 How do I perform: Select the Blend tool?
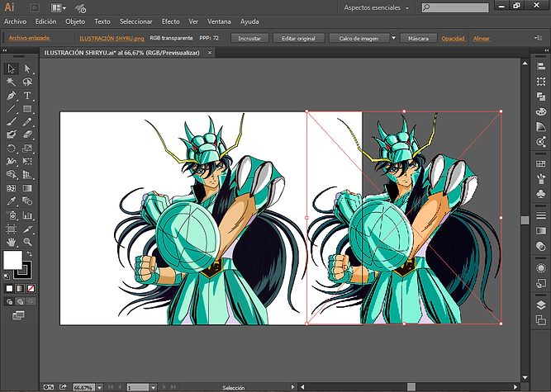[27, 201]
